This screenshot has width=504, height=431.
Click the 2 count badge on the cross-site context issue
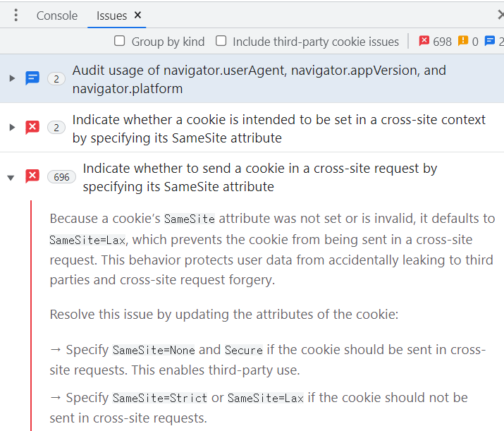(56, 128)
